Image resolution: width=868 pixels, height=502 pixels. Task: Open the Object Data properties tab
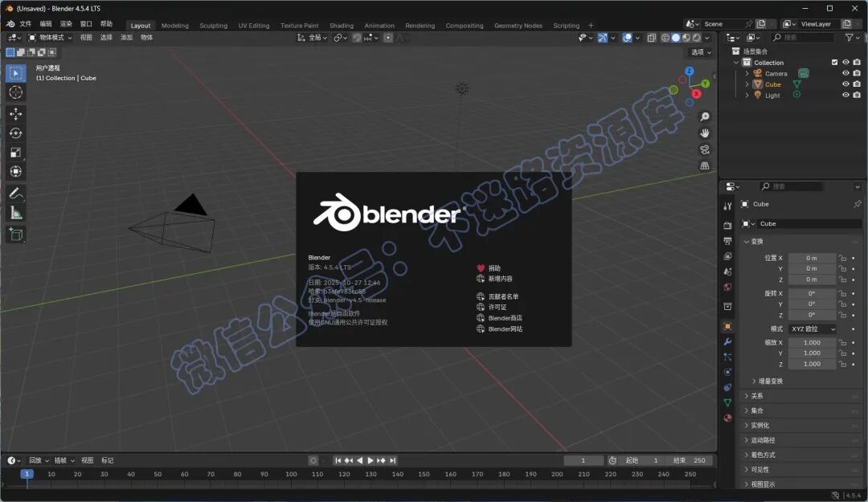727,403
